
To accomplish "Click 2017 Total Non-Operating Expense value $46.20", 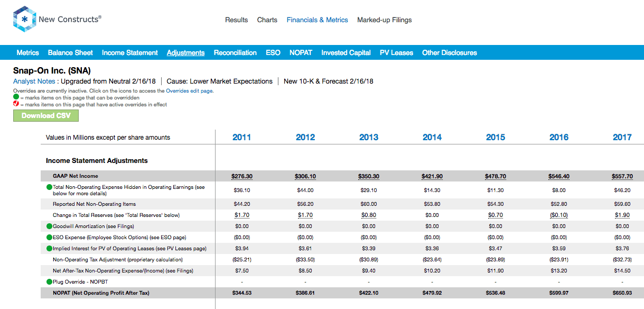I will [x=622, y=190].
